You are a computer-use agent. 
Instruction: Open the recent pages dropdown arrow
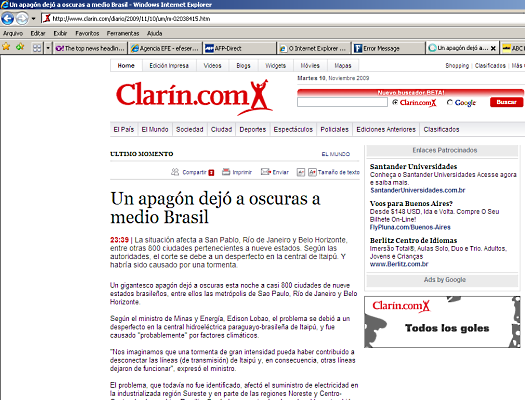tap(33, 19)
